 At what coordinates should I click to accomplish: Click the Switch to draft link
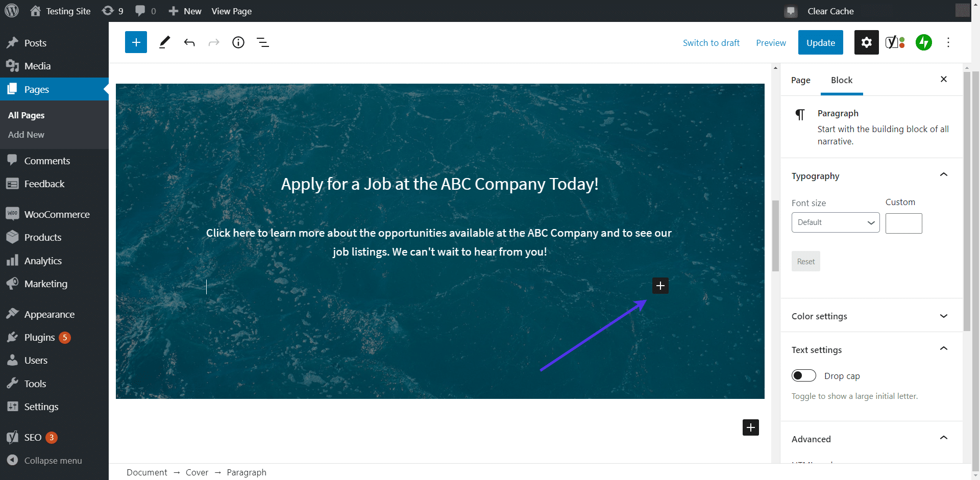[x=711, y=43]
